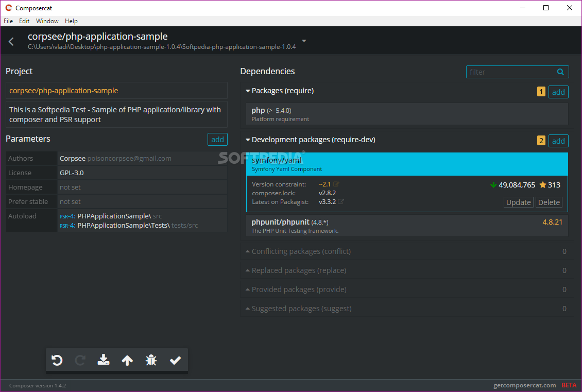Edit the project description field
582x392 pixels.
tap(116, 114)
